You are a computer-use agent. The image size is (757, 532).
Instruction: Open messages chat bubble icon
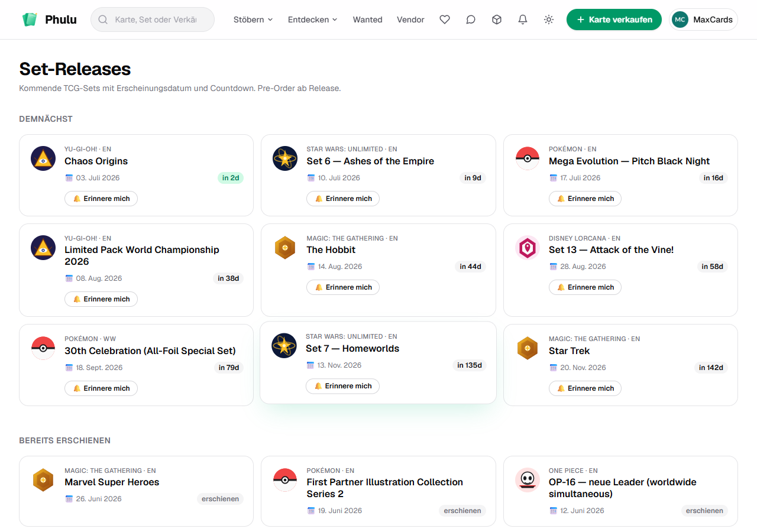point(471,20)
